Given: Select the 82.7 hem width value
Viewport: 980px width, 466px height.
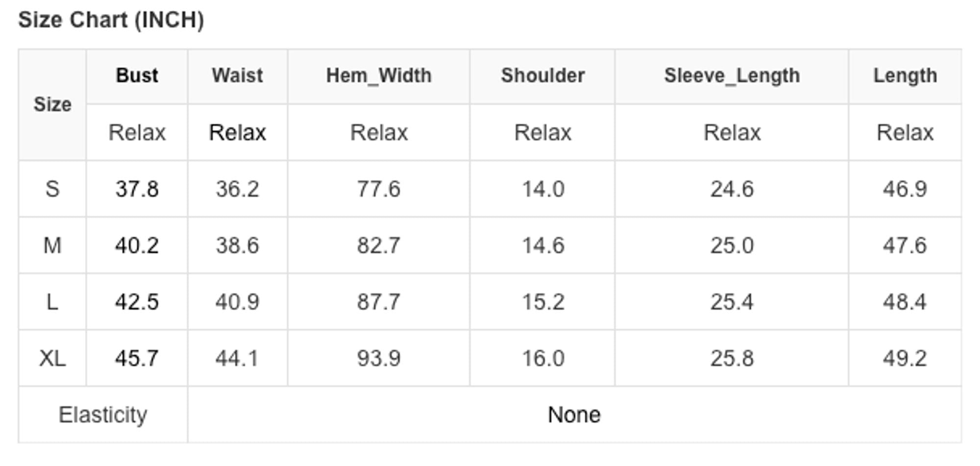Looking at the screenshot, I should [x=379, y=245].
